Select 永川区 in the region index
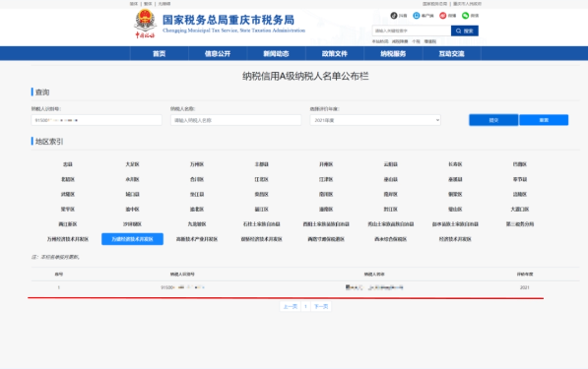Screen dimensions: 588x369 pyautogui.click(x=132, y=179)
